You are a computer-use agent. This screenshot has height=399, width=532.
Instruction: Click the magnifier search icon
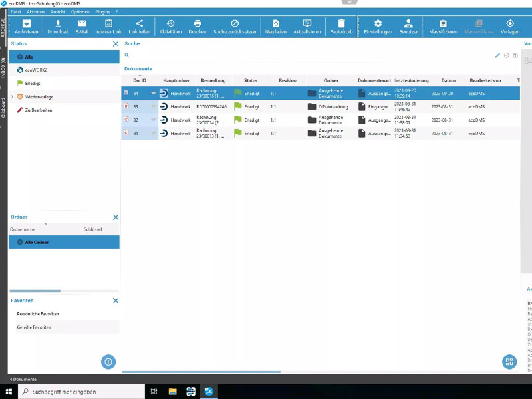127,55
